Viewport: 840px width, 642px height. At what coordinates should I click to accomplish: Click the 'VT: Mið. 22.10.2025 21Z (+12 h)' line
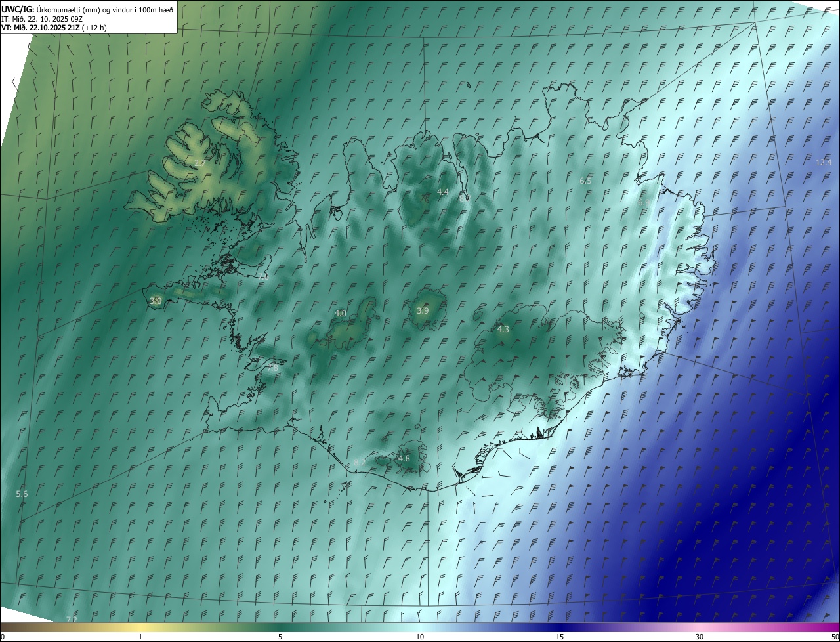[54, 28]
